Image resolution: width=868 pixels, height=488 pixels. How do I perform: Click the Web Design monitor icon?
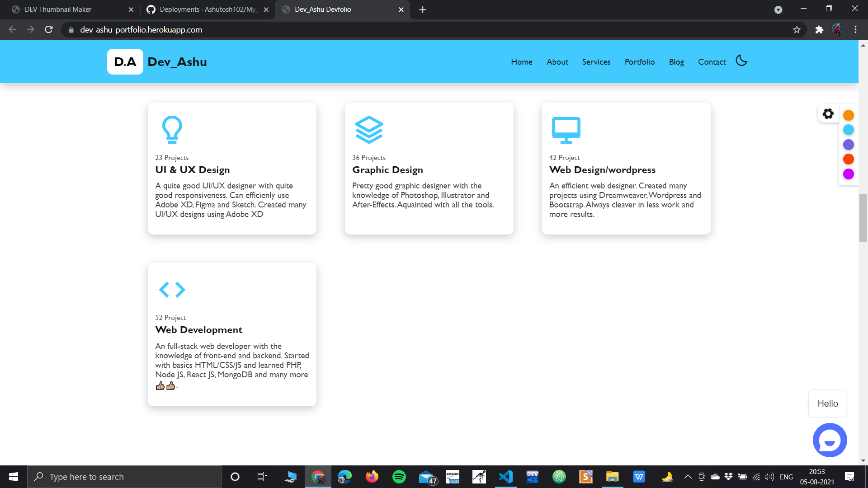(x=566, y=130)
